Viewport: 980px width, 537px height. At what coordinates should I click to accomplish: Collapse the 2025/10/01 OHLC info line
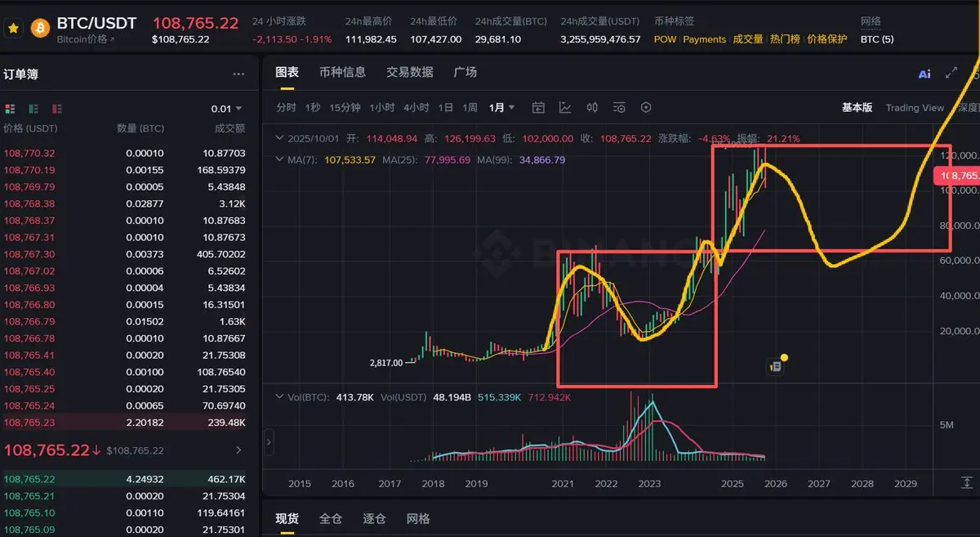click(x=280, y=138)
